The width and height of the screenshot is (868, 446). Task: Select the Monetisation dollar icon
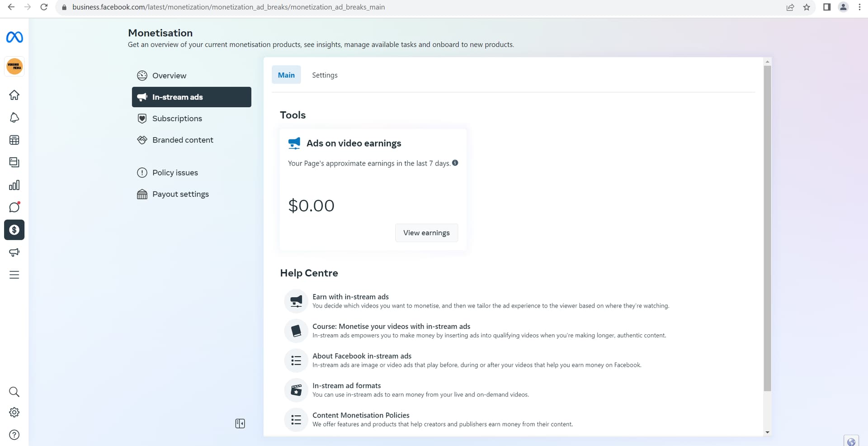[14, 230]
